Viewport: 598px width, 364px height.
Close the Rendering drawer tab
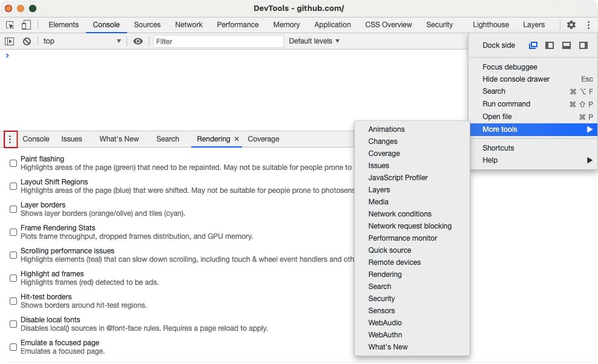[x=237, y=139]
